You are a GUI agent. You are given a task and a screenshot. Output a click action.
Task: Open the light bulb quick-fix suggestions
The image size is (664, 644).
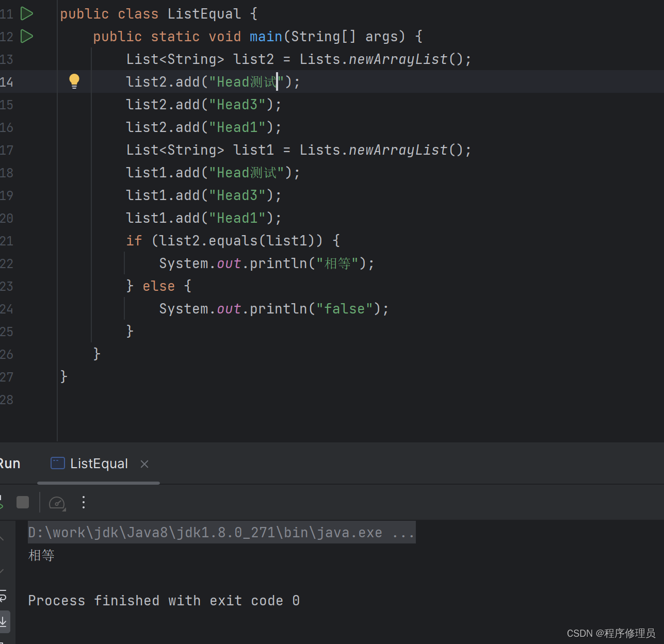[74, 81]
